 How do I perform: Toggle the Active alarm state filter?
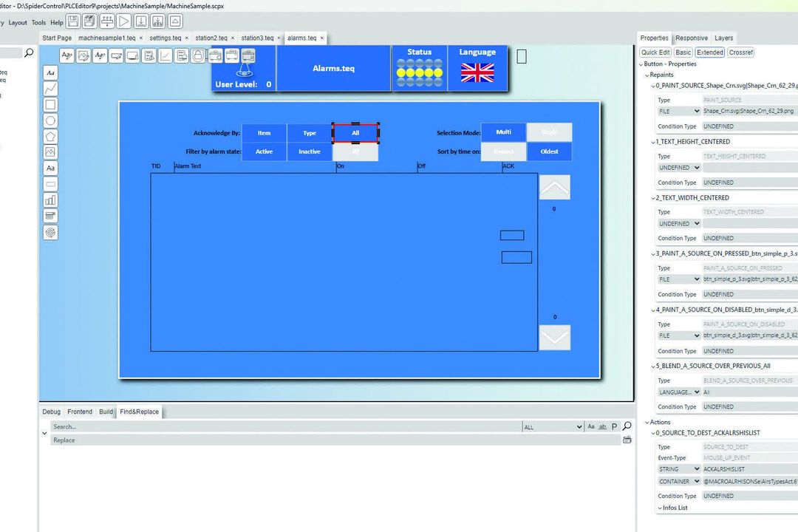(264, 151)
